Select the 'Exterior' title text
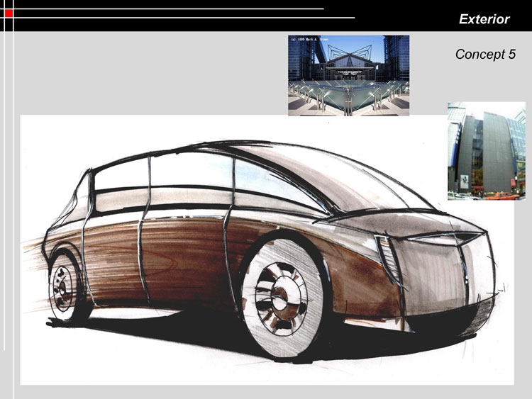This screenshot has height=399, width=532. click(484, 19)
